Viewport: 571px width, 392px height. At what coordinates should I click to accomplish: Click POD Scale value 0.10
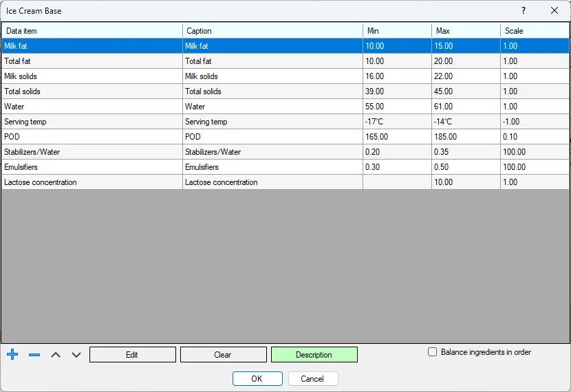pos(535,137)
